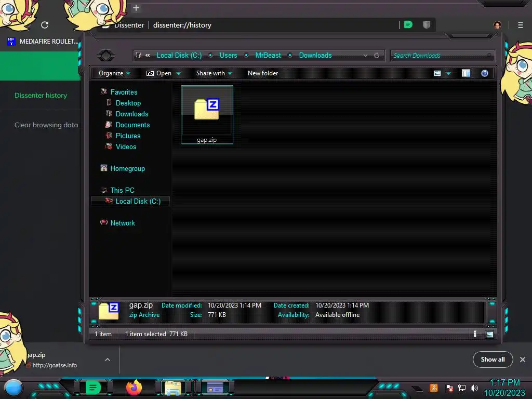Open the user profile avatar in the browser toolbar
The height and width of the screenshot is (399, 532).
coord(497,25)
